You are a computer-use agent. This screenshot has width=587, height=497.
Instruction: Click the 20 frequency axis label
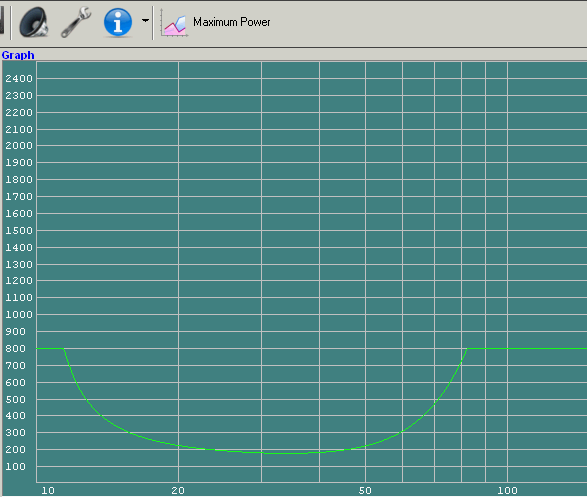[x=178, y=490]
